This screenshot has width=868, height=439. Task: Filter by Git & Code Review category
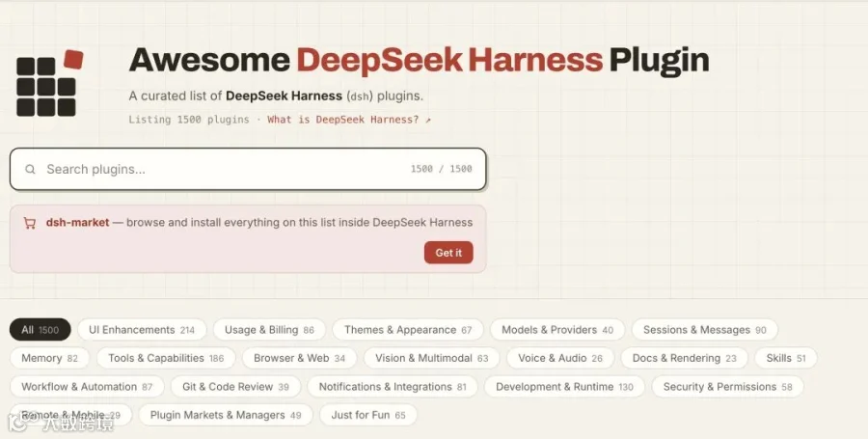pos(236,386)
